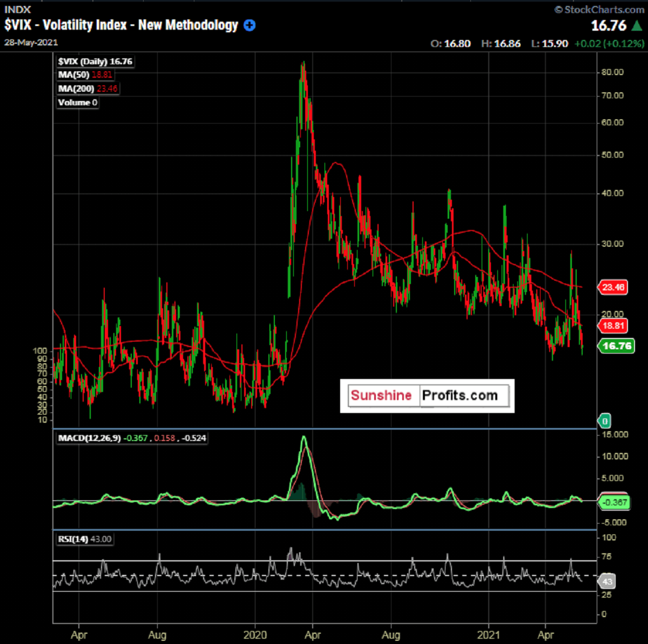The width and height of the screenshot is (648, 644).
Task: Click the red 23.46 MA(200) value tag
Action: click(x=613, y=287)
